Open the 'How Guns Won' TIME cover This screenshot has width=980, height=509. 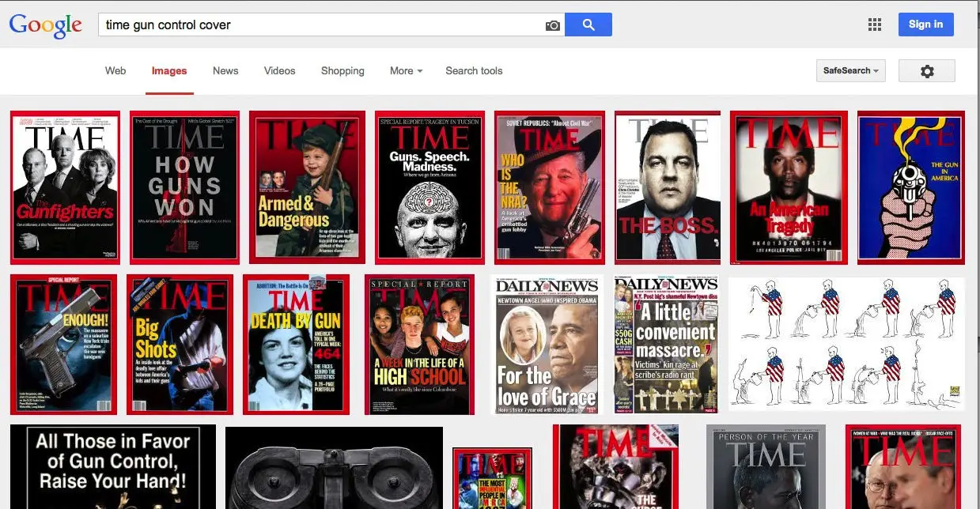184,187
